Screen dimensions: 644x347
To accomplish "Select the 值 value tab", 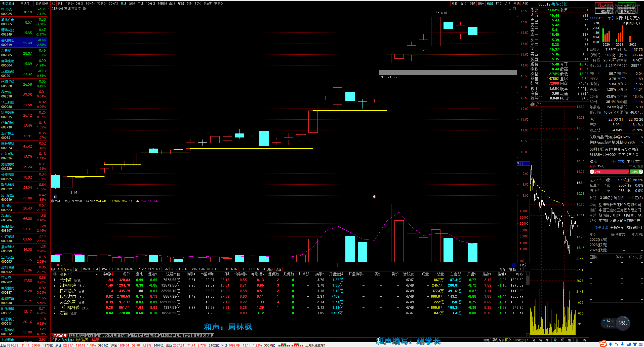I will click(570, 340).
